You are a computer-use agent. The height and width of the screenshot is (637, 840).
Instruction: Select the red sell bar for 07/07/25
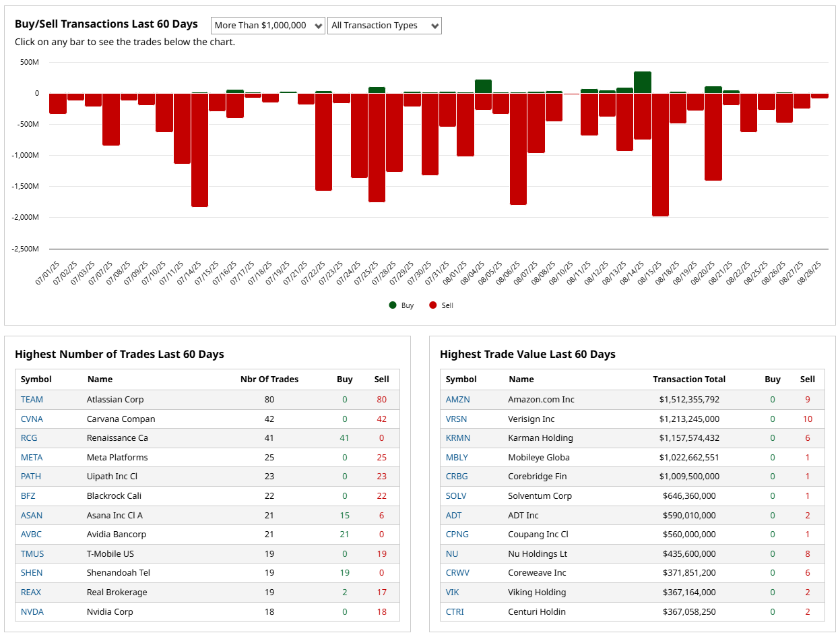click(111, 119)
